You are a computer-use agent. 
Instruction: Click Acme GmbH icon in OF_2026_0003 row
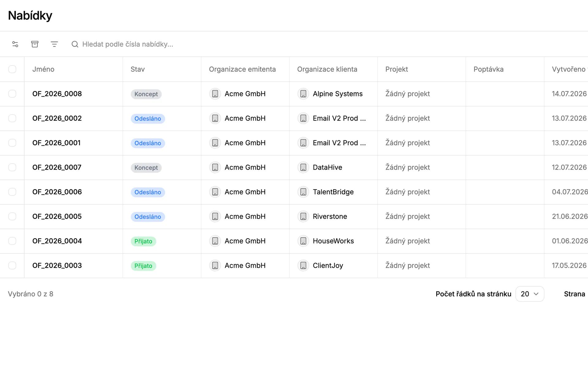click(215, 266)
